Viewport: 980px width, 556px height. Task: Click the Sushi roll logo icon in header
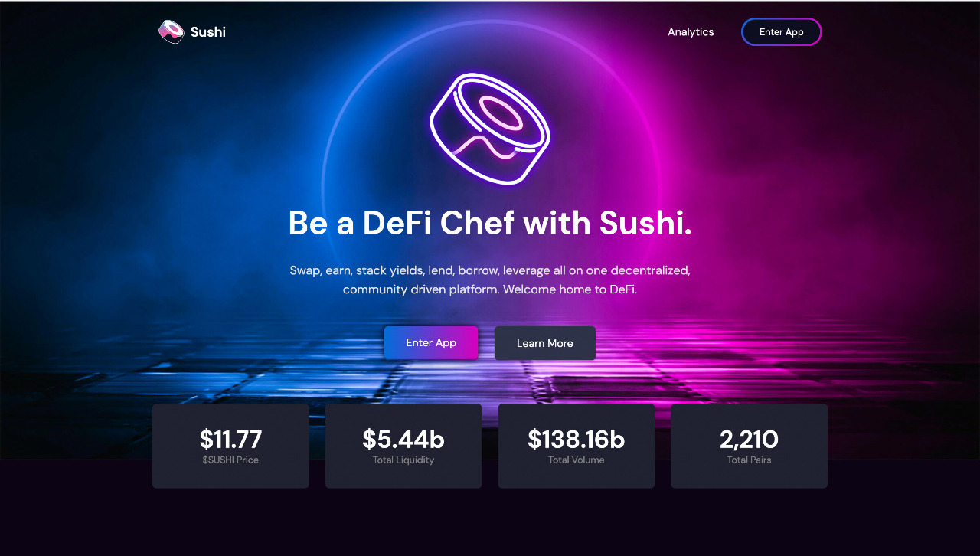point(171,31)
